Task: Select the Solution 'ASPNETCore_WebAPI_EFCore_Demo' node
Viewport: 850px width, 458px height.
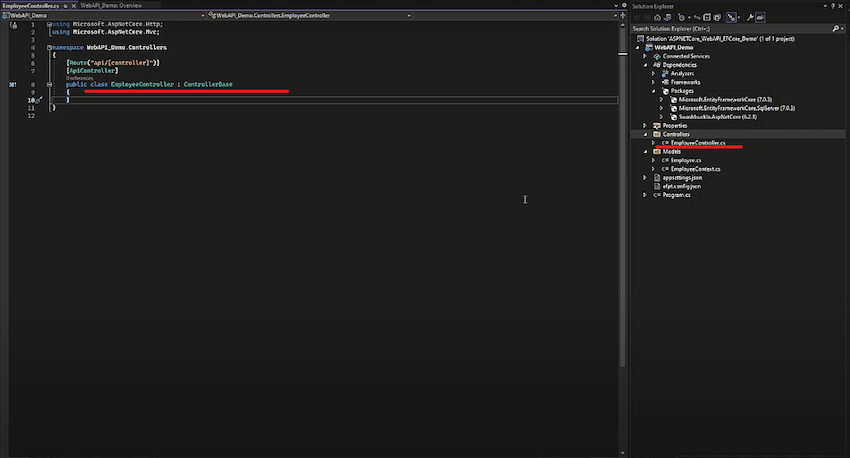Action: (720, 39)
